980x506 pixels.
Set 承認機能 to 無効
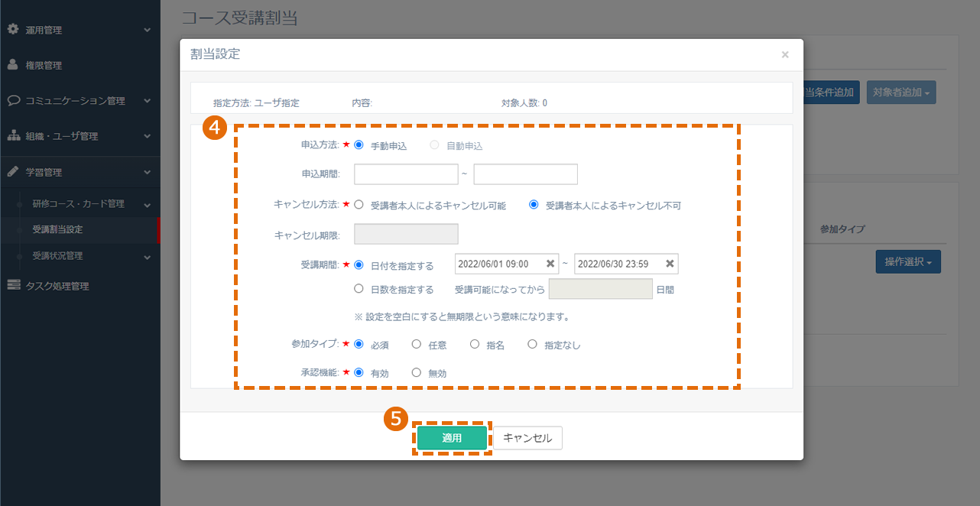coord(417,372)
